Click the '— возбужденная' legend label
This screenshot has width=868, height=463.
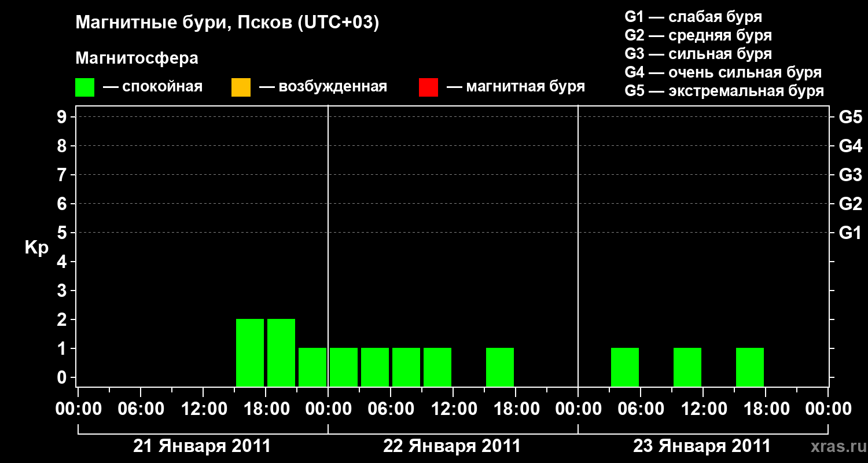(x=323, y=87)
